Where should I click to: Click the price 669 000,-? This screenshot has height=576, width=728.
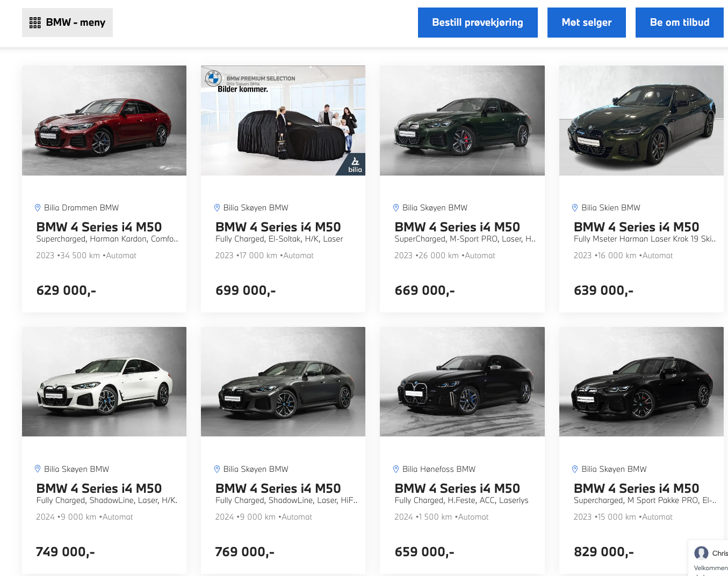click(x=424, y=290)
